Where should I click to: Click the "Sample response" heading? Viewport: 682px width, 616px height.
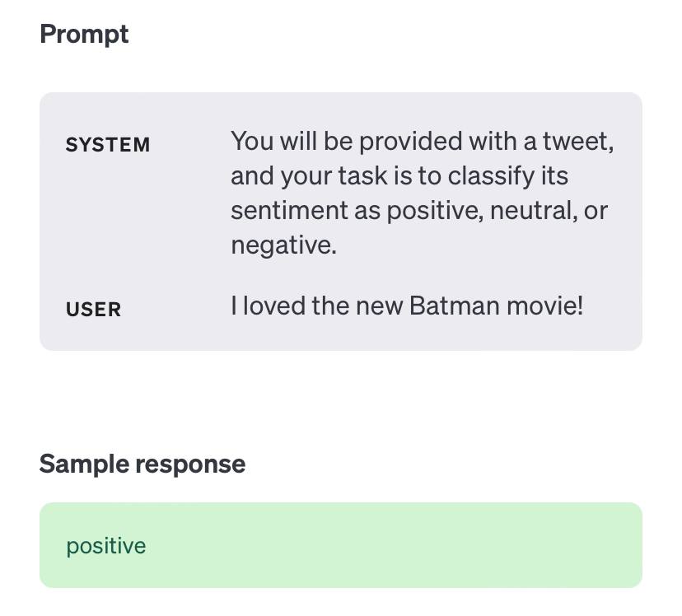pos(142,464)
